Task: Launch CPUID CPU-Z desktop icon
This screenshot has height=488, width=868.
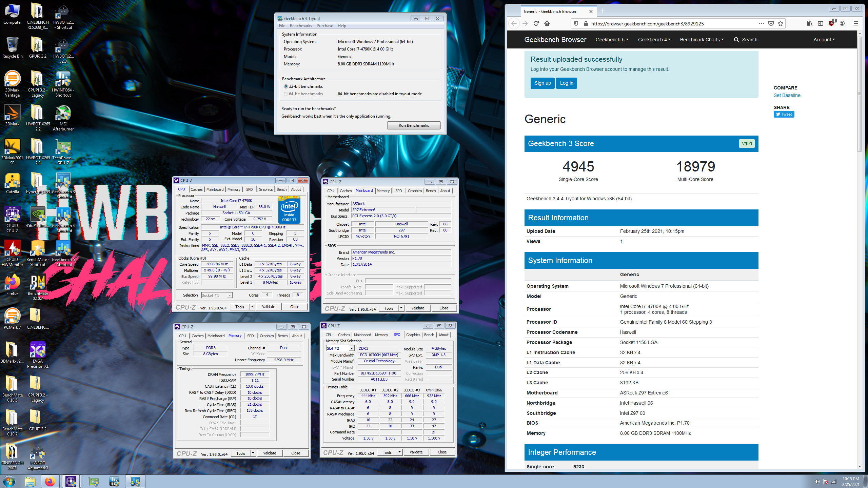Action: [13, 219]
